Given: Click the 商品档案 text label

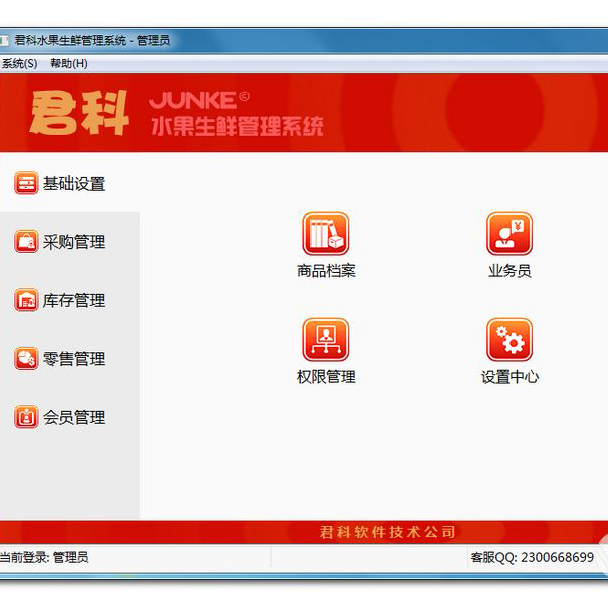Looking at the screenshot, I should click(x=326, y=271).
